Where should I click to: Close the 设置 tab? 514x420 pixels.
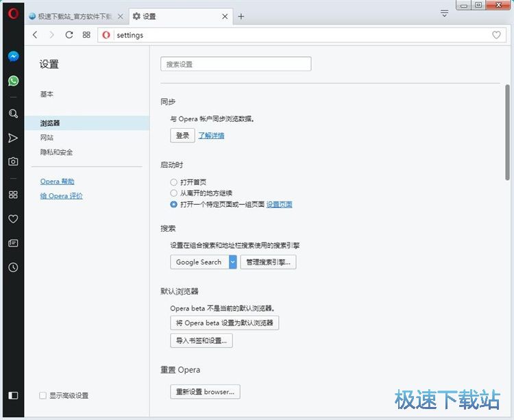225,16
